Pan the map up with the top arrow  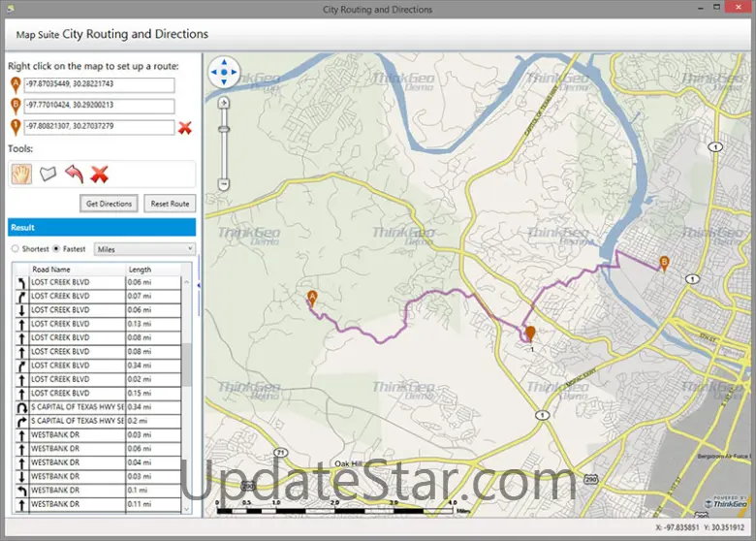(x=224, y=62)
